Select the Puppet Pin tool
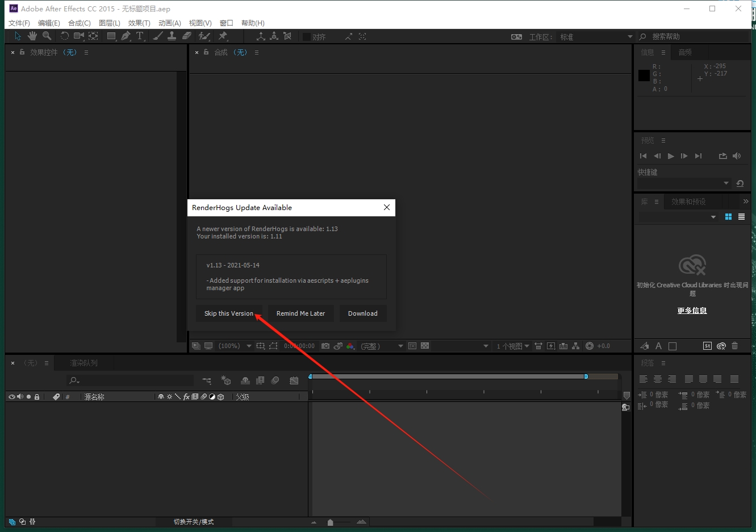Screen dimensions: 756x532 (x=223, y=36)
